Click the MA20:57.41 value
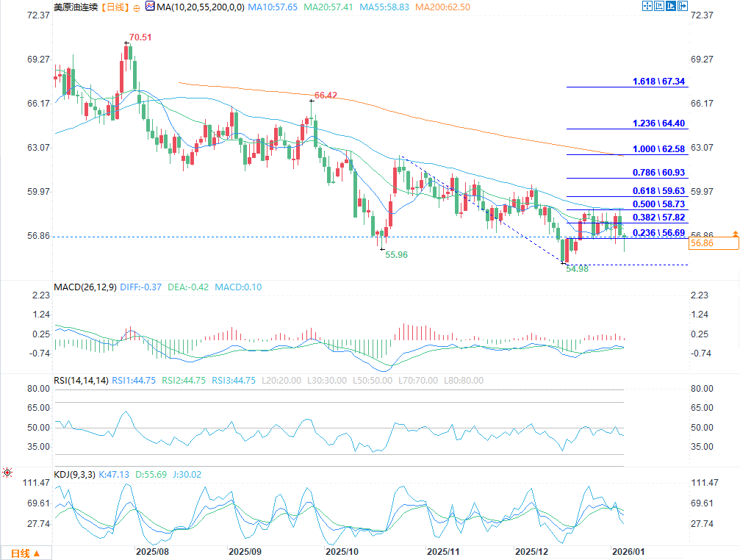The height and width of the screenshot is (560, 740). point(328,7)
